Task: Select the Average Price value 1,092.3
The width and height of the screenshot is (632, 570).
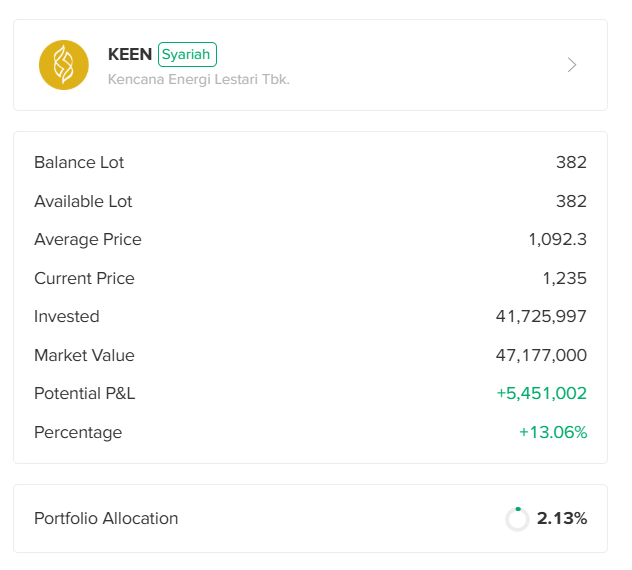Action: pos(557,240)
